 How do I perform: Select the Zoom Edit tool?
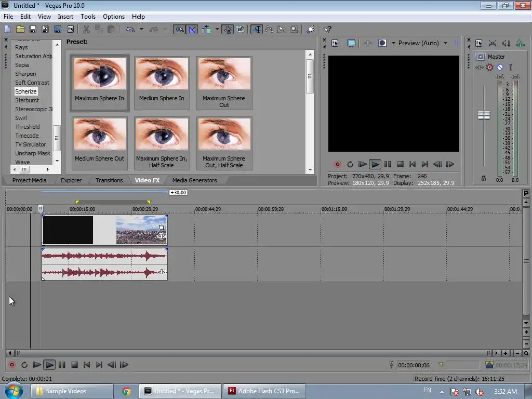(x=294, y=30)
